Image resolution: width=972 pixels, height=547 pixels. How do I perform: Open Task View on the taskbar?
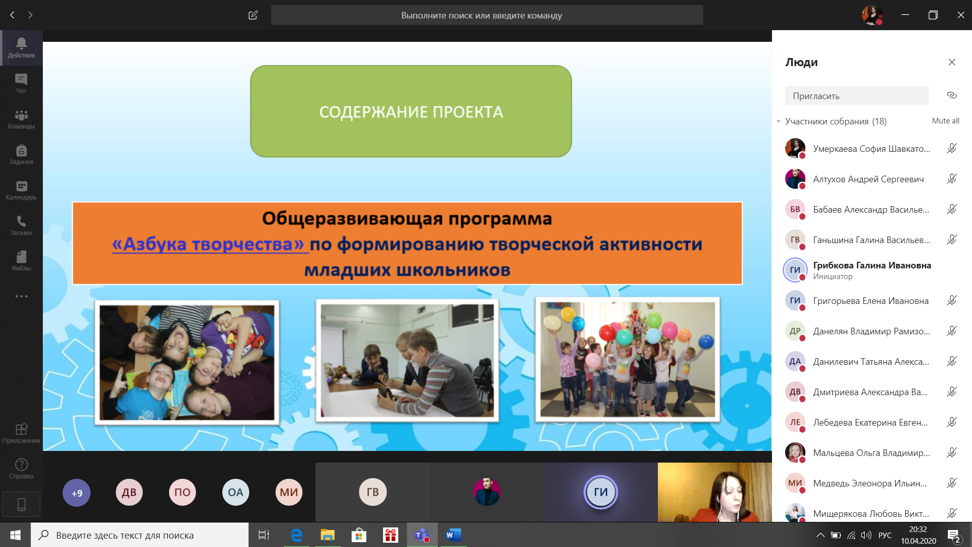point(263,535)
